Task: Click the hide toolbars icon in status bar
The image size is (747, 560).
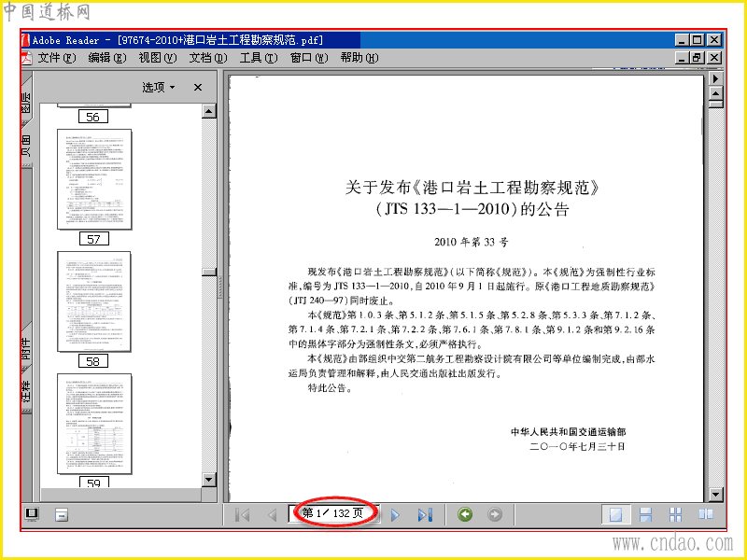Action: [x=62, y=515]
